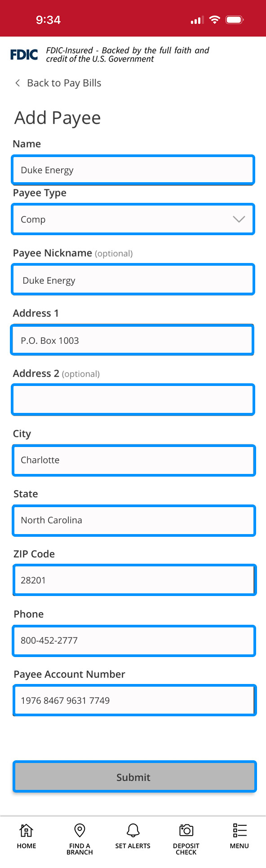
Task: Tap the FDIC logo at top
Action: 23,54
